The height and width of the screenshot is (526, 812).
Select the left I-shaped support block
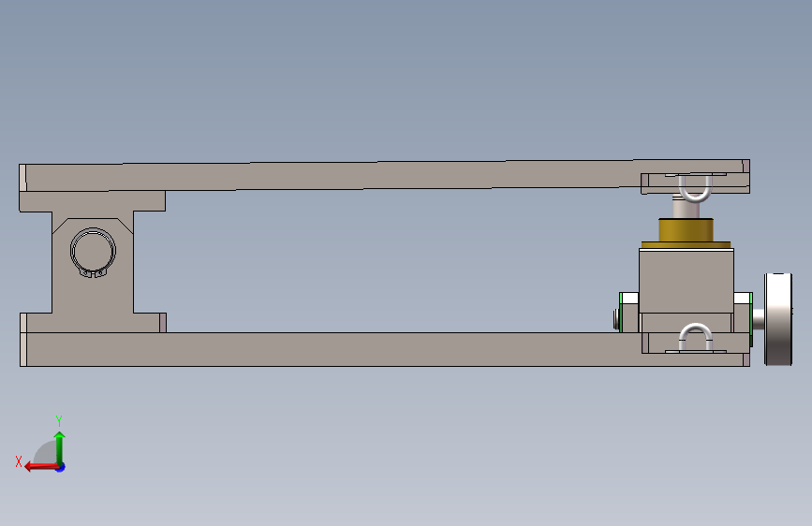pyautogui.click(x=93, y=261)
